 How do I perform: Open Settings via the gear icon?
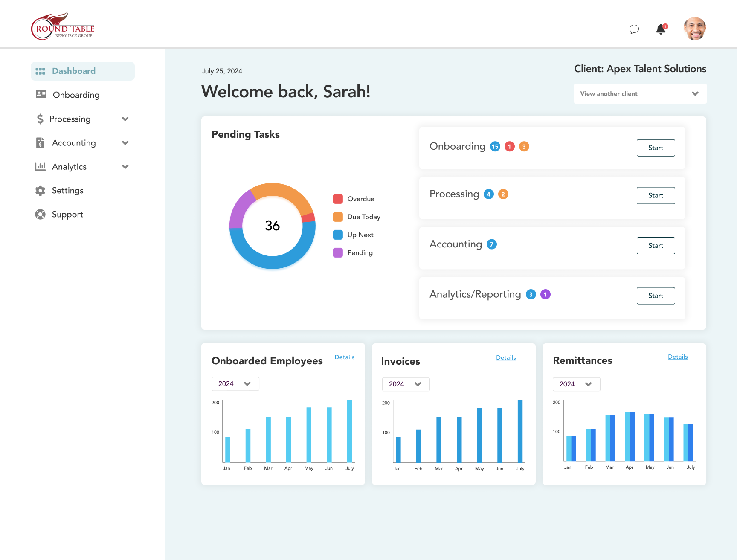(41, 190)
